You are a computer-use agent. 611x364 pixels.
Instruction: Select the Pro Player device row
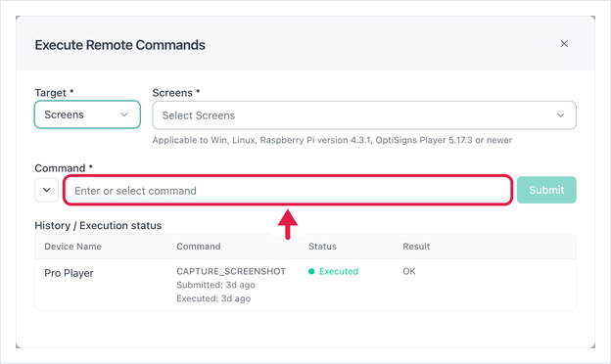(x=305, y=285)
